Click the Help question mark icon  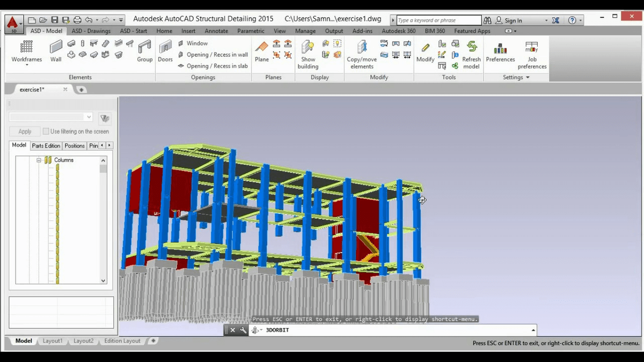[x=572, y=20]
